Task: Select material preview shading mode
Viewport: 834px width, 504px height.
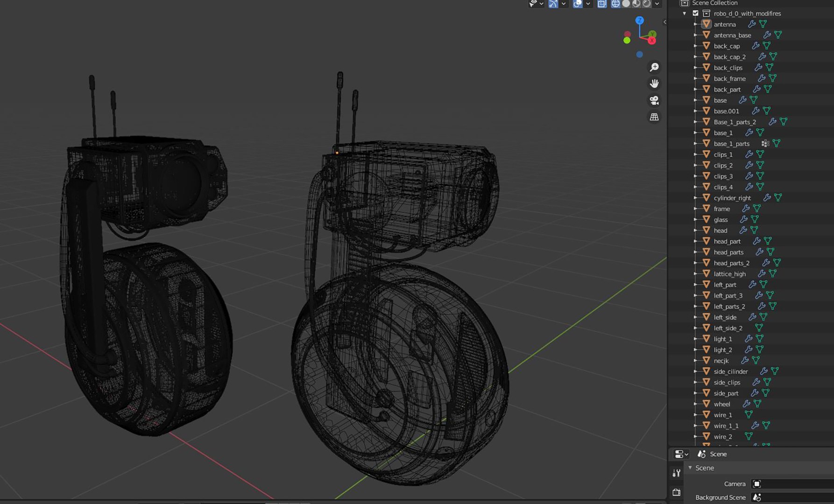Action: (636, 4)
